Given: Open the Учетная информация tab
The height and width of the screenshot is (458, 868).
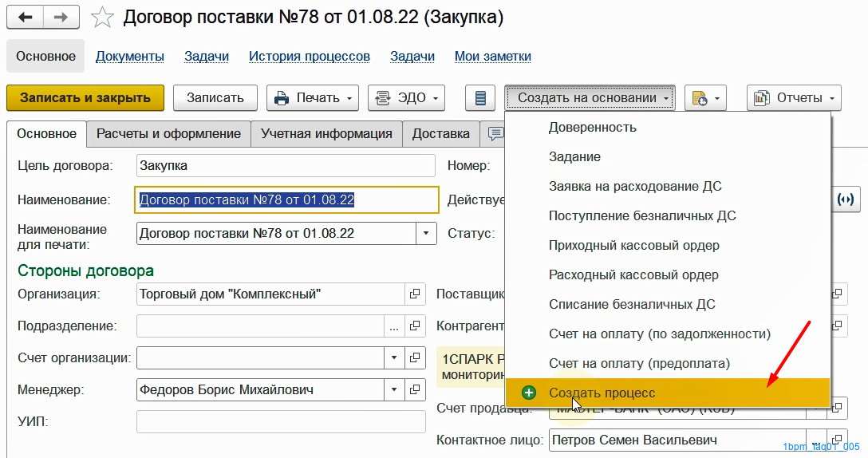Looking at the screenshot, I should click(326, 134).
